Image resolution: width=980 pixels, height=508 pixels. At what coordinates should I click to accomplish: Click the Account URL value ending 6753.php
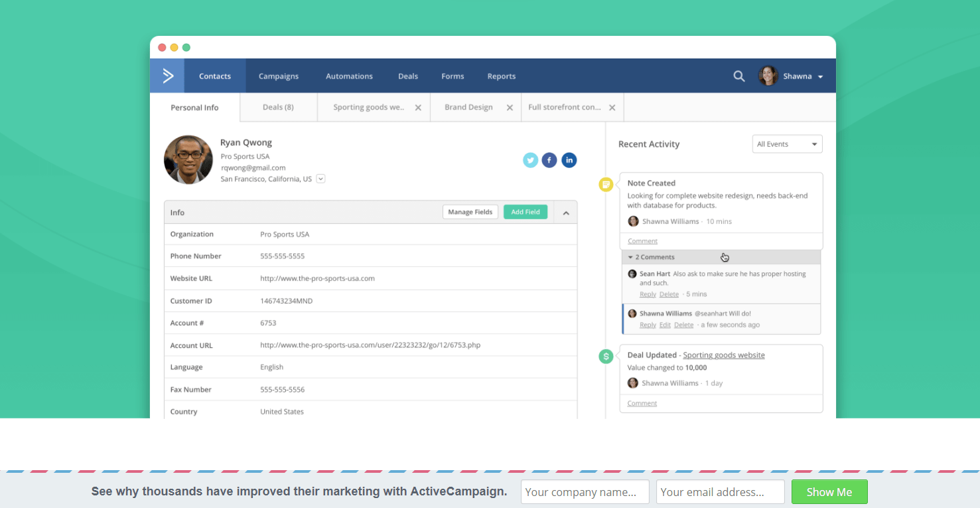[370, 345]
